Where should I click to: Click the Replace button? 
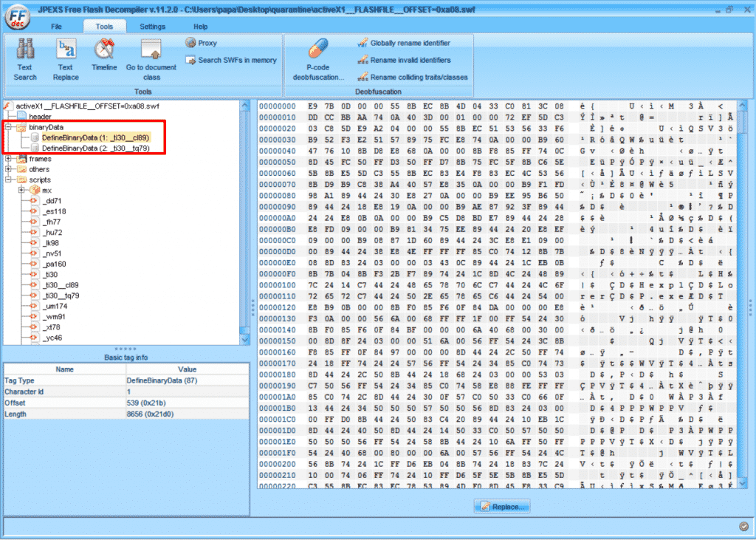(x=502, y=507)
